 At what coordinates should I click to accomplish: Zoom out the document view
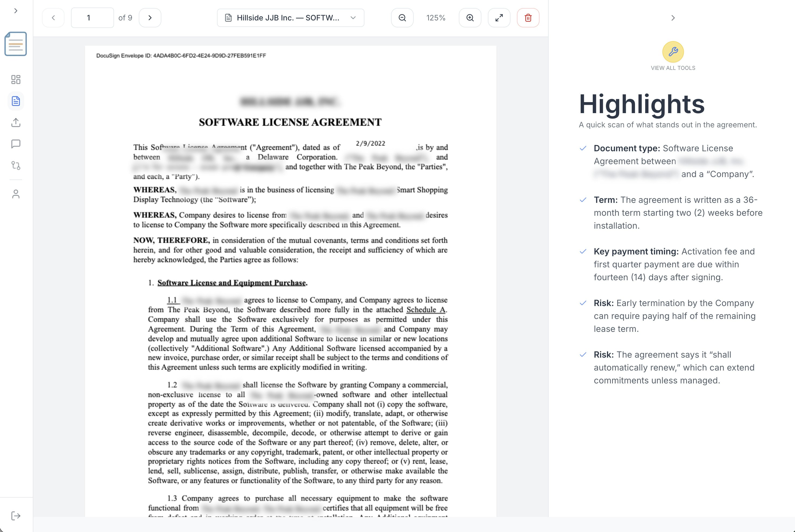tap(402, 18)
